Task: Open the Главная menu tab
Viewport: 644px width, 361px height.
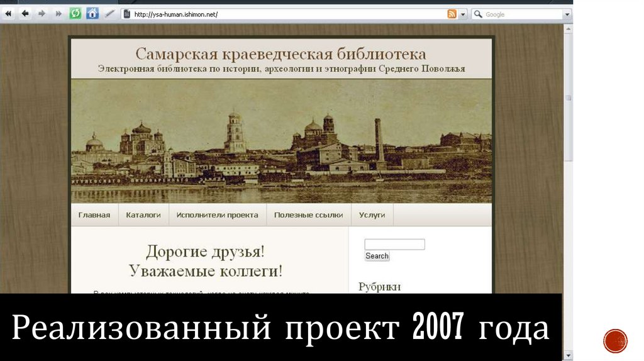Action: point(94,215)
